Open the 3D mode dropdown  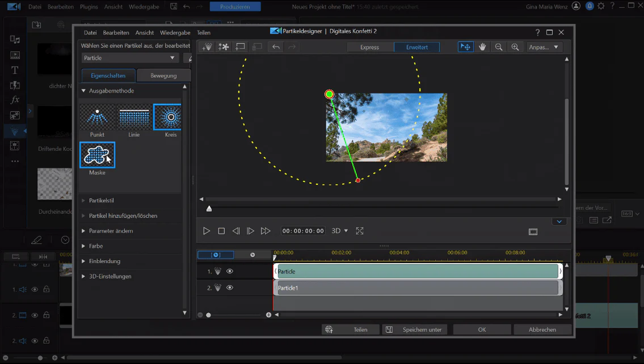(x=340, y=231)
